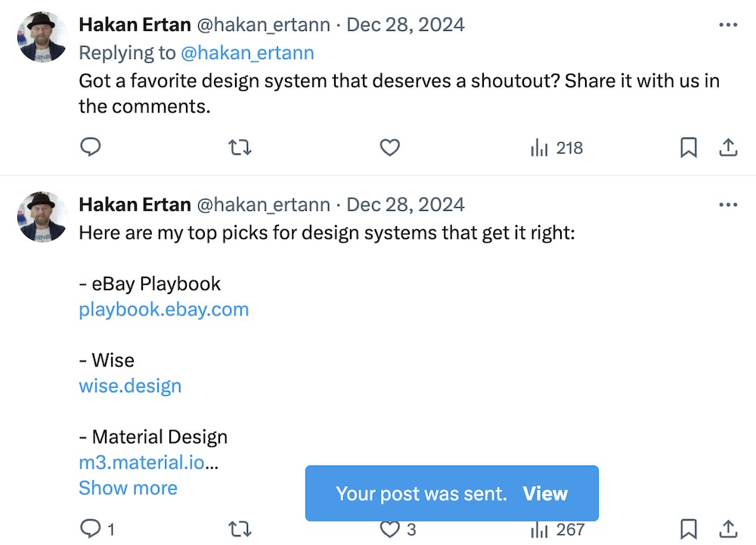Bookmark the top picks post
The height and width of the screenshot is (545, 756).
point(688,529)
